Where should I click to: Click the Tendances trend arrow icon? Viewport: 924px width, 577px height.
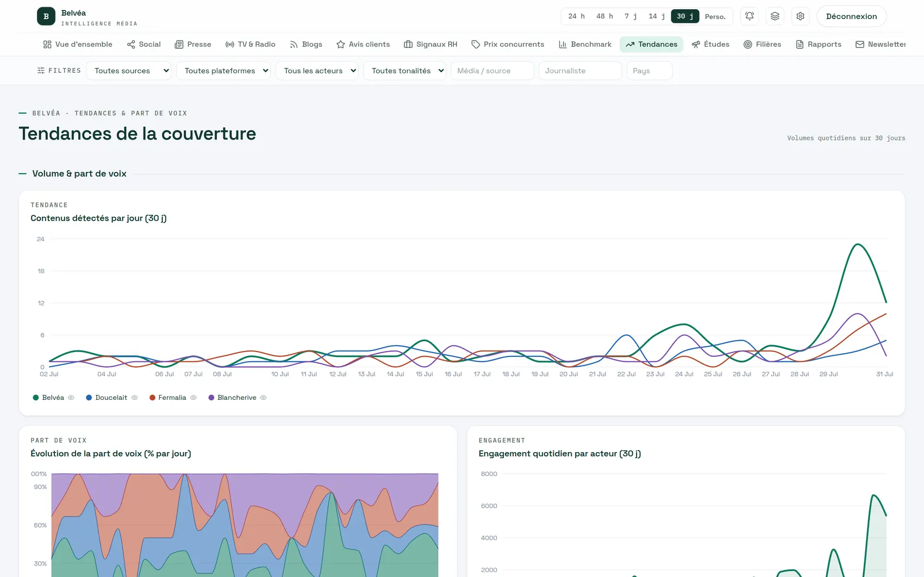[630, 45]
